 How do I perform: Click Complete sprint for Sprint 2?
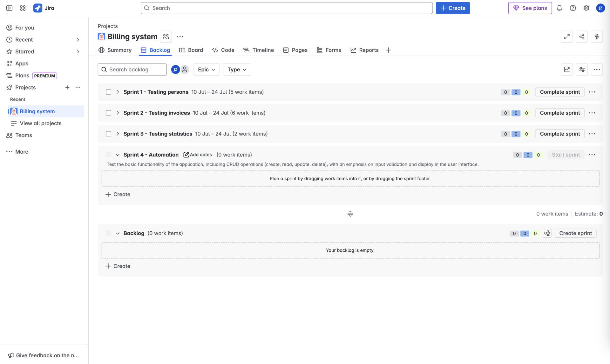[x=560, y=113]
